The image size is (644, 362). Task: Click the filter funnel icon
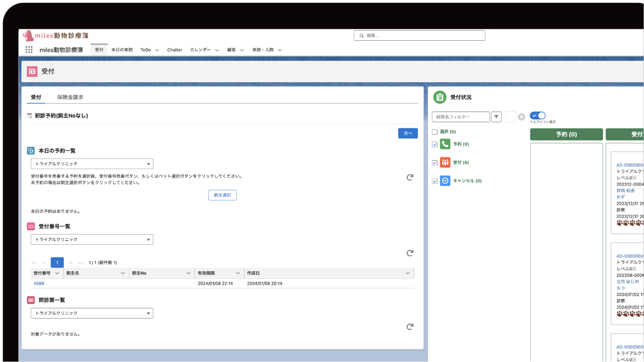pyautogui.click(x=496, y=117)
